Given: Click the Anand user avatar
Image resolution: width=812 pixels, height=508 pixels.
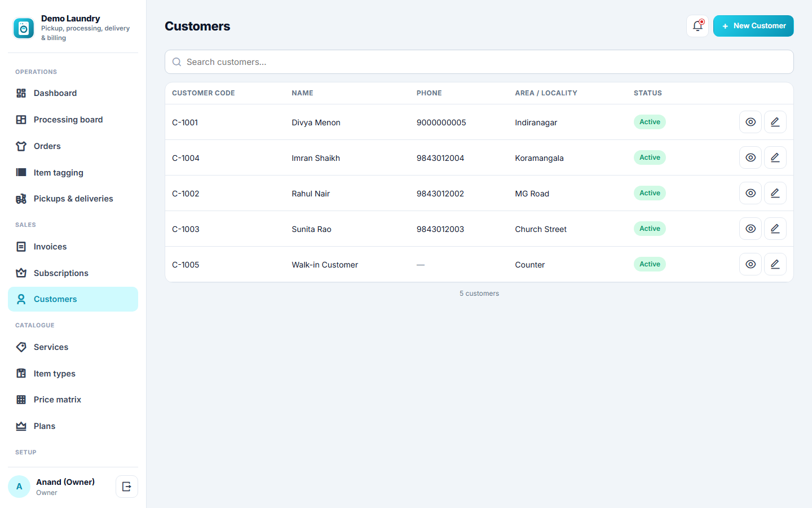Looking at the screenshot, I should point(19,487).
